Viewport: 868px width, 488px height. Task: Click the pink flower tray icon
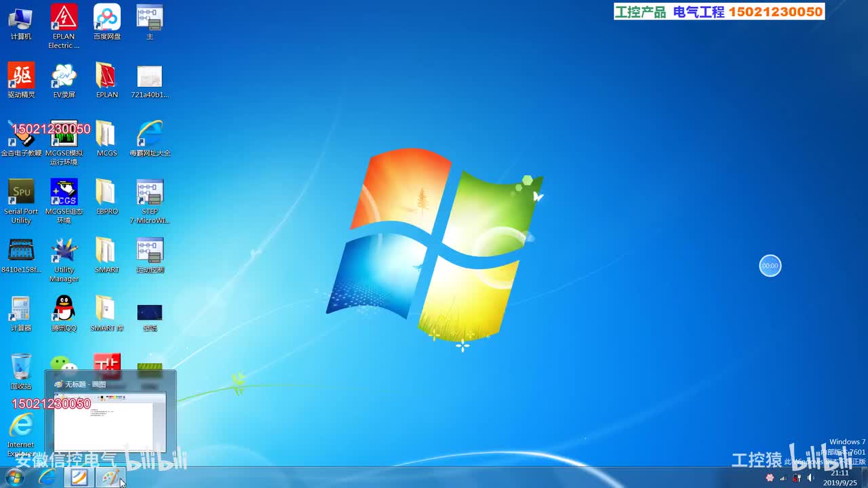(770, 478)
